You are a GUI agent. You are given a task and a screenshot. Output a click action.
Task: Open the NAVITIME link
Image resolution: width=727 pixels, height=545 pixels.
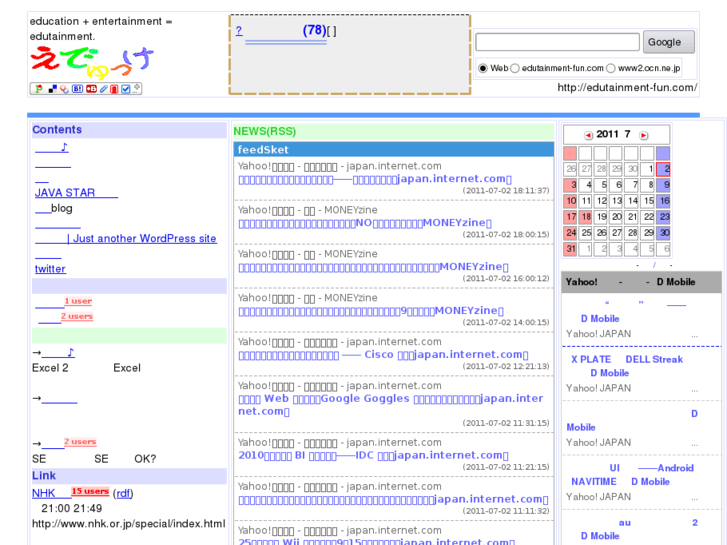pos(593,482)
